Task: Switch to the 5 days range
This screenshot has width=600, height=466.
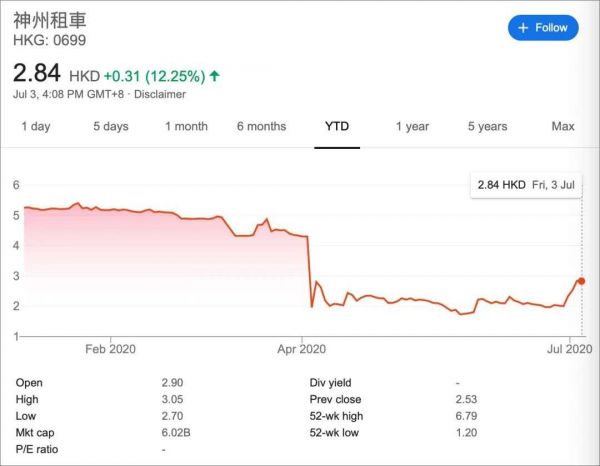Action: 111,126
